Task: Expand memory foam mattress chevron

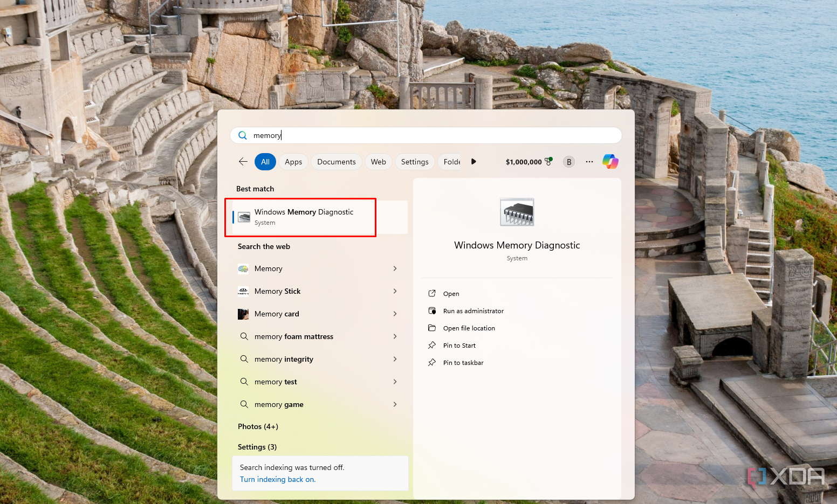Action: (395, 336)
